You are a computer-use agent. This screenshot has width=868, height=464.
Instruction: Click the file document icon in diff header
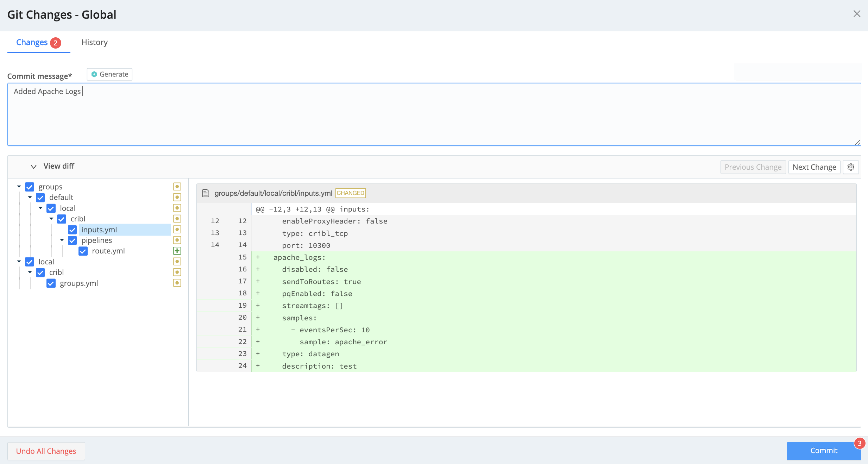click(x=206, y=193)
